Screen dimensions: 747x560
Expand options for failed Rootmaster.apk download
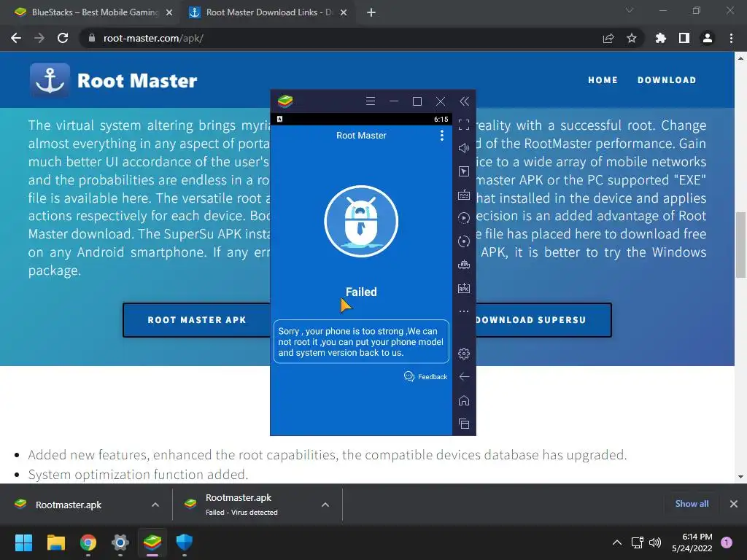325,505
